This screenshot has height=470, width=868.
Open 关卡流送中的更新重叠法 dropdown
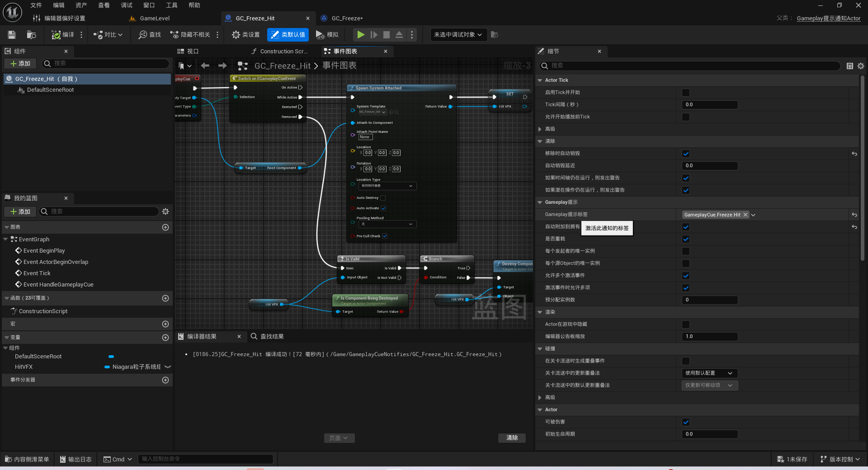(x=710, y=373)
